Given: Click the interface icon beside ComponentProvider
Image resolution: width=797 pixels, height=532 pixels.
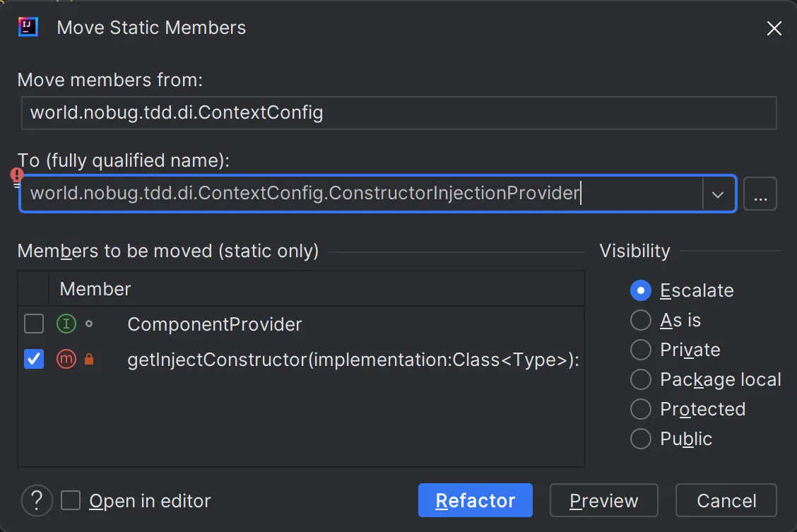Looking at the screenshot, I should (66, 324).
